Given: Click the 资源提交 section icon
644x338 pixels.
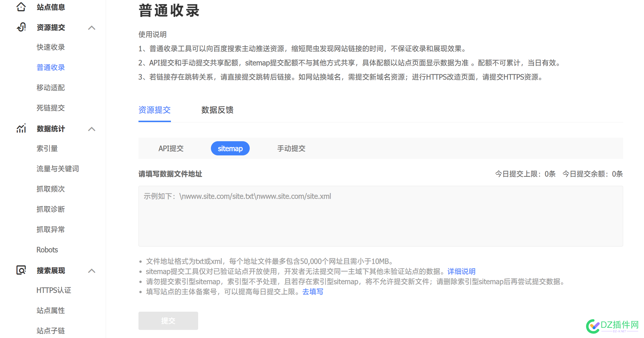Looking at the screenshot, I should 21,27.
